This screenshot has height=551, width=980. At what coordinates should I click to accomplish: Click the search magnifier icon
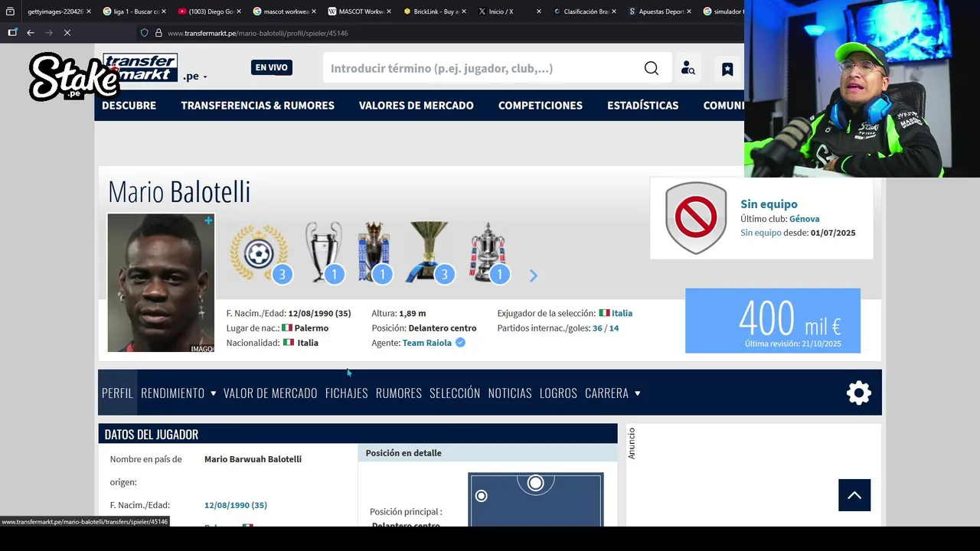pyautogui.click(x=652, y=68)
